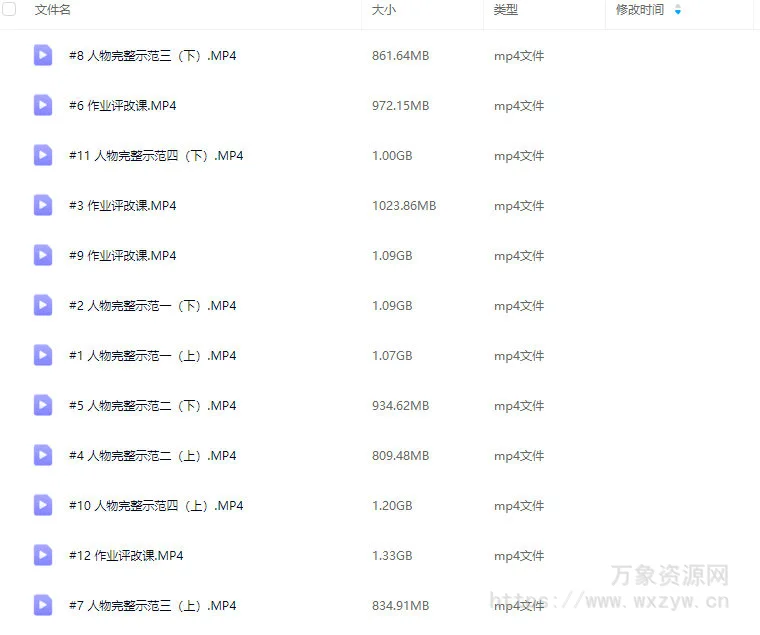Toggle the select-all checkbox in header
The image size is (760, 635).
[10, 10]
